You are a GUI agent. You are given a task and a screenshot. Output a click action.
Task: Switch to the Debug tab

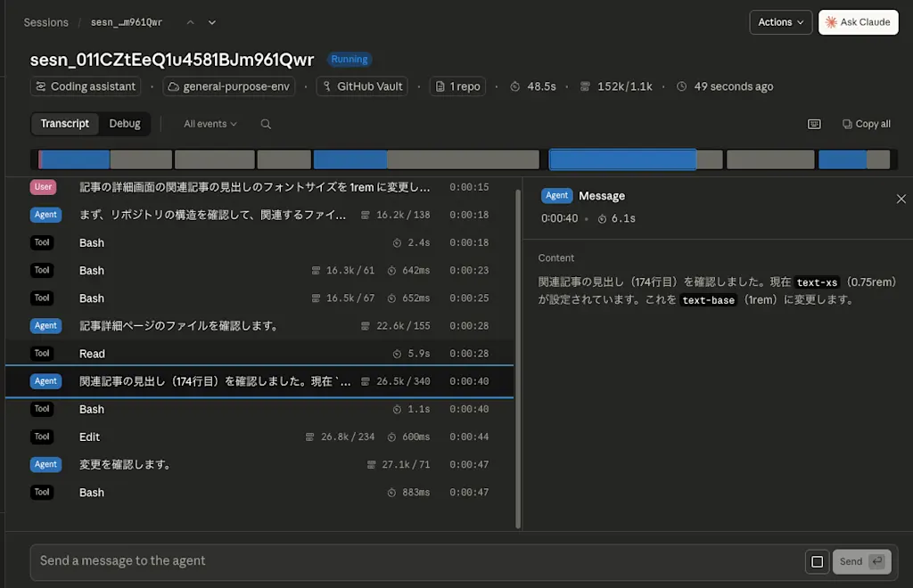pos(125,124)
